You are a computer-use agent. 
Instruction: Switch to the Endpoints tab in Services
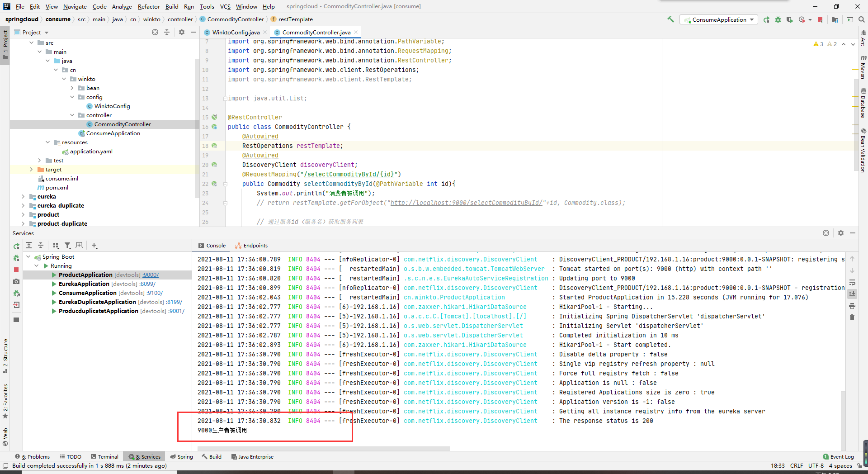[251, 246]
